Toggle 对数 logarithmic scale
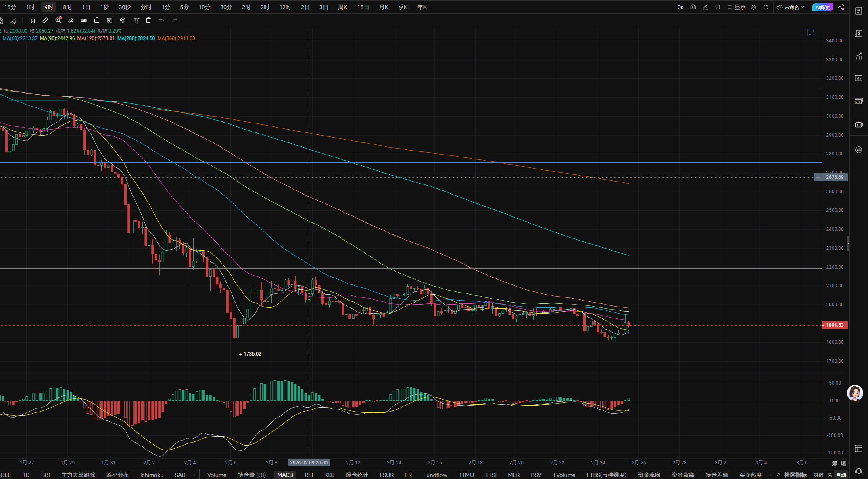The height and width of the screenshot is (479, 868). (818, 475)
